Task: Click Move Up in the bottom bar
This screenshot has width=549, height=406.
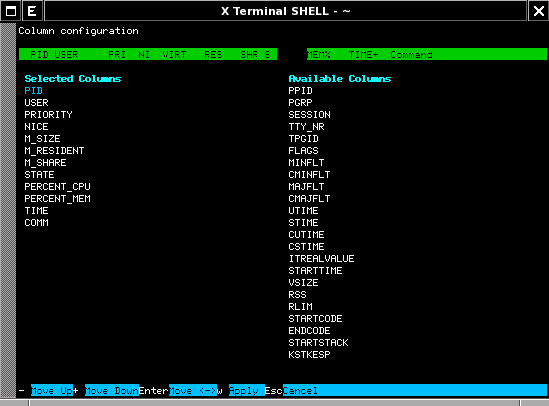Action: coord(52,390)
